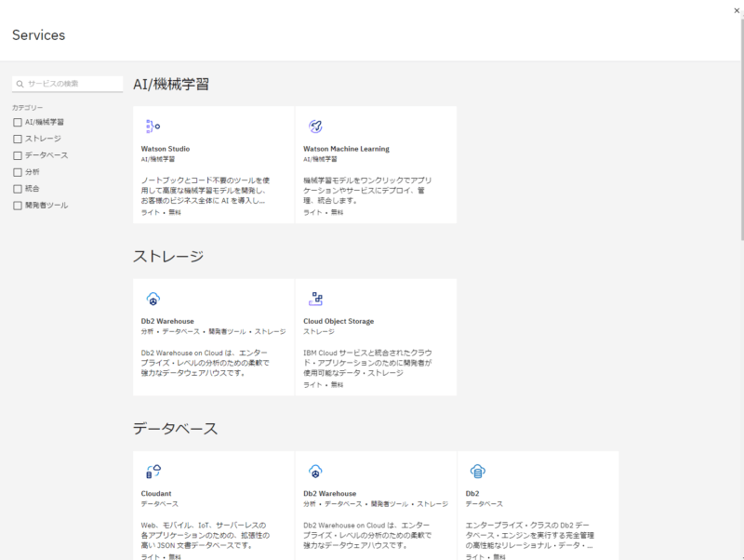Open the Cloud Object Storage card title
Image resolution: width=744 pixels, height=560 pixels.
tap(339, 321)
